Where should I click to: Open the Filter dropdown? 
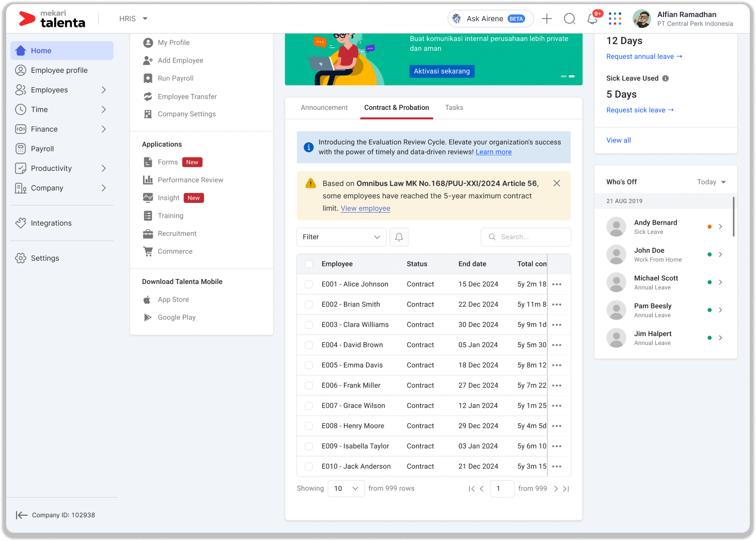[x=341, y=237]
